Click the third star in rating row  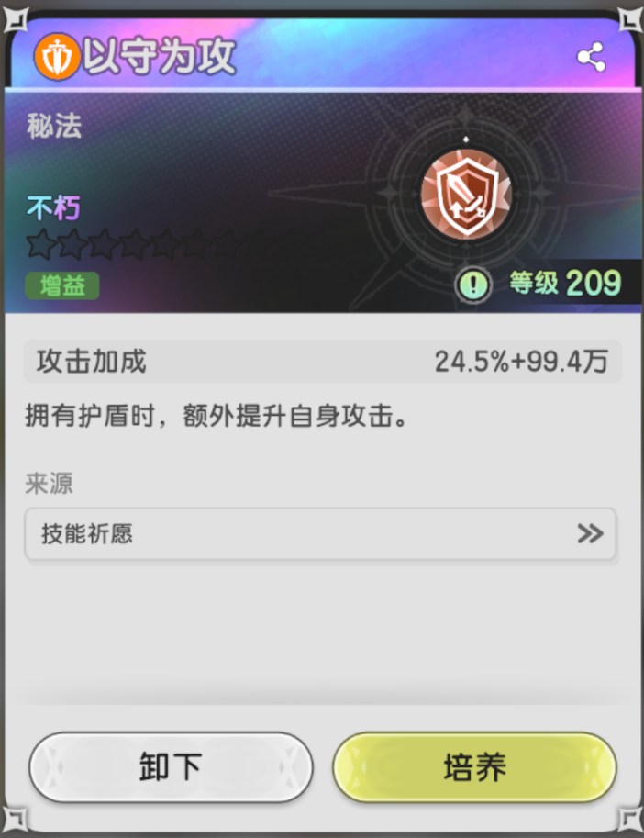point(104,244)
